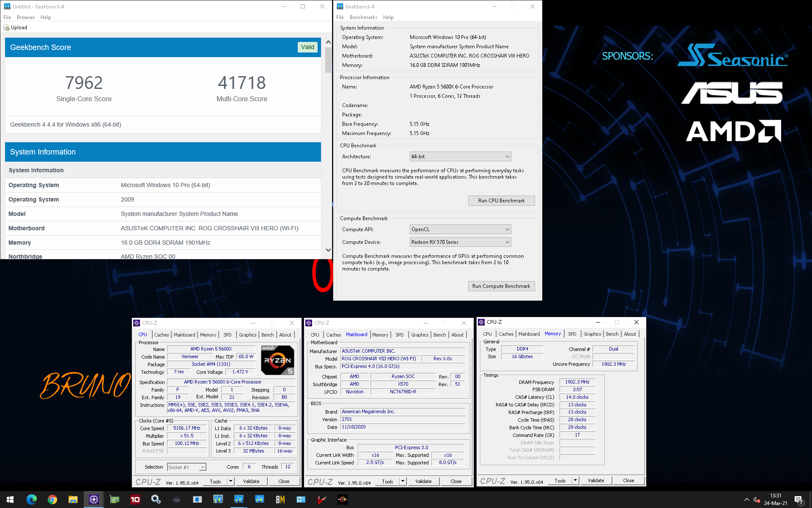812x508 pixels.
Task: Open the BM taskbar app icon
Action: pos(280,500)
